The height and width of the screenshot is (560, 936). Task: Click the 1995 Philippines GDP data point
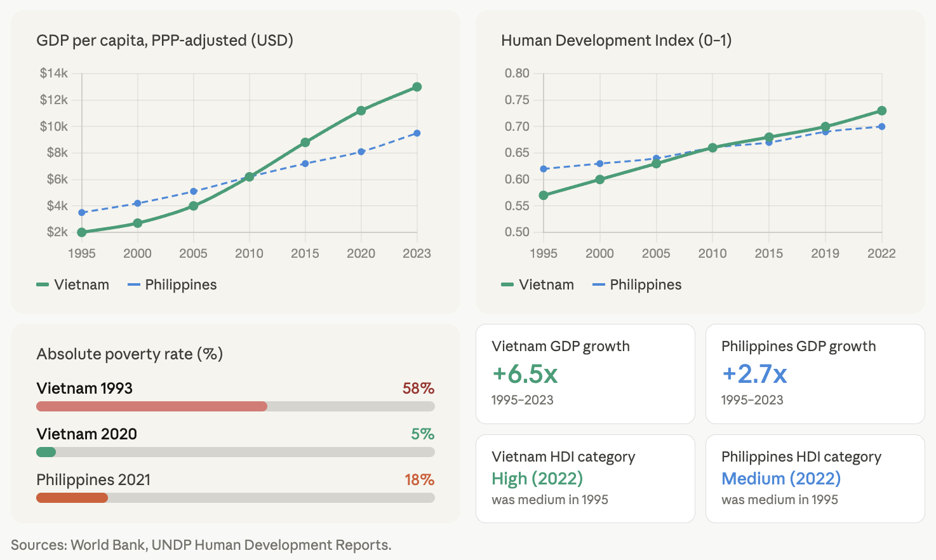click(x=81, y=212)
